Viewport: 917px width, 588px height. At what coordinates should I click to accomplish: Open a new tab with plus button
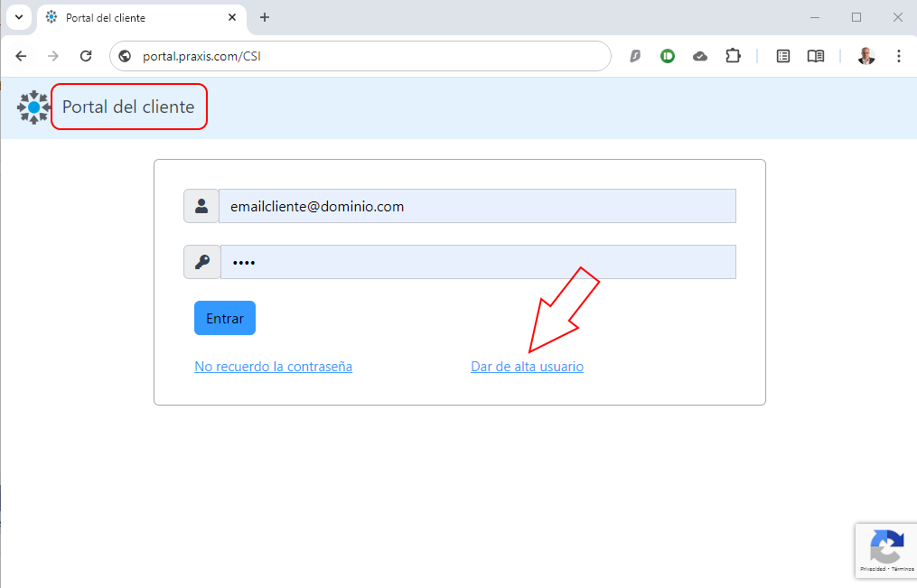[x=265, y=17]
